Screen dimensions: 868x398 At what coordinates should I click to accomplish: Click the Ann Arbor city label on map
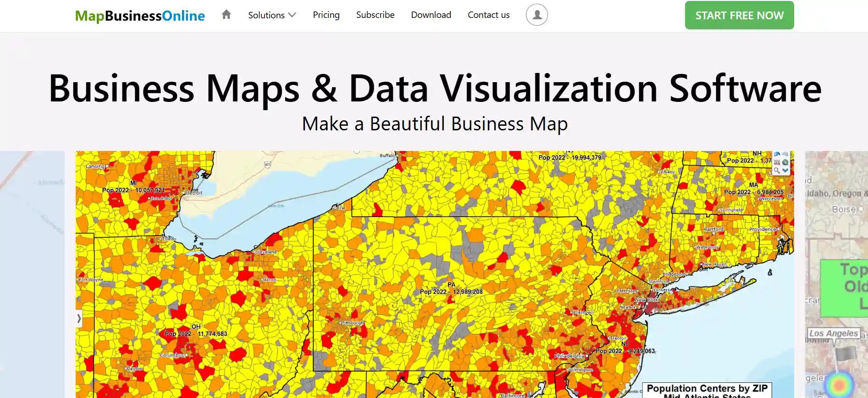coord(161,198)
